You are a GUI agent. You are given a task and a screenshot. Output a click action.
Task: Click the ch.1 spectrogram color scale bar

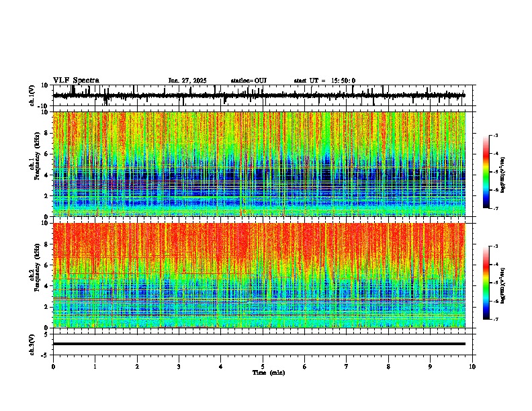point(486,172)
